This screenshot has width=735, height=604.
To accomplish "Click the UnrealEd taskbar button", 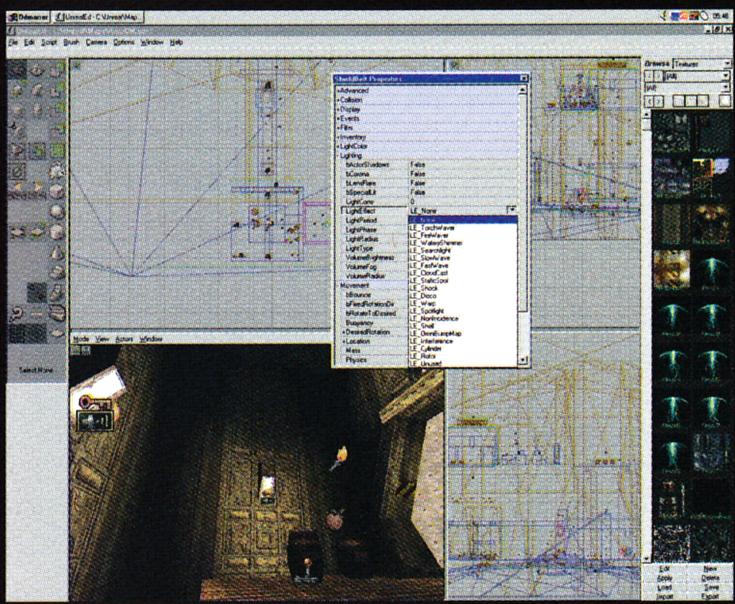I will pos(98,17).
